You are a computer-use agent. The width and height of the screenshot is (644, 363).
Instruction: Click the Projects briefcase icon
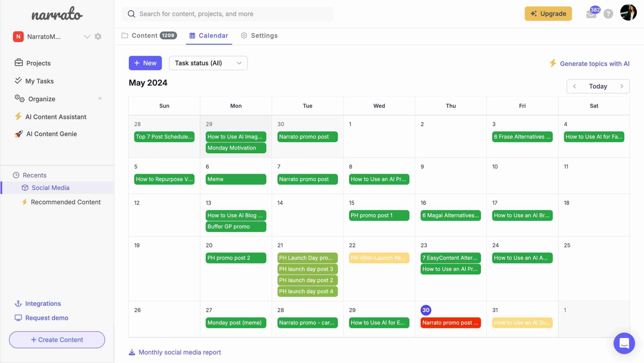click(18, 62)
